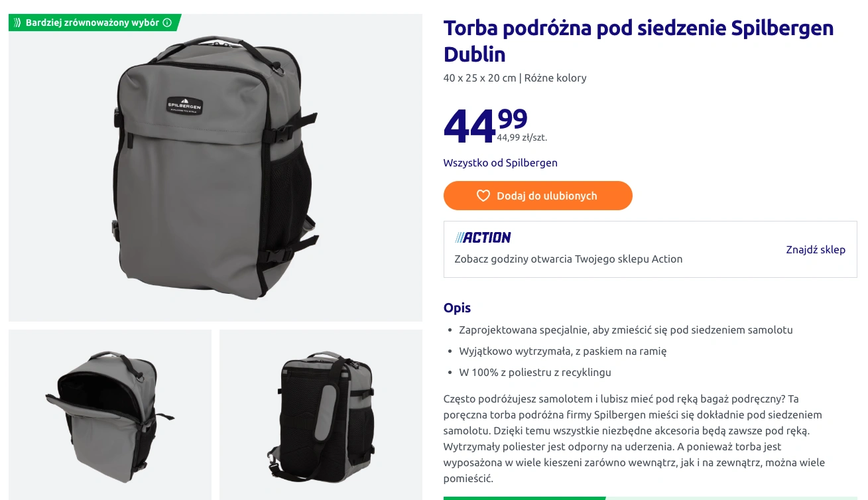
Task: Open the Znajdź sklep link
Action: pyautogui.click(x=816, y=250)
